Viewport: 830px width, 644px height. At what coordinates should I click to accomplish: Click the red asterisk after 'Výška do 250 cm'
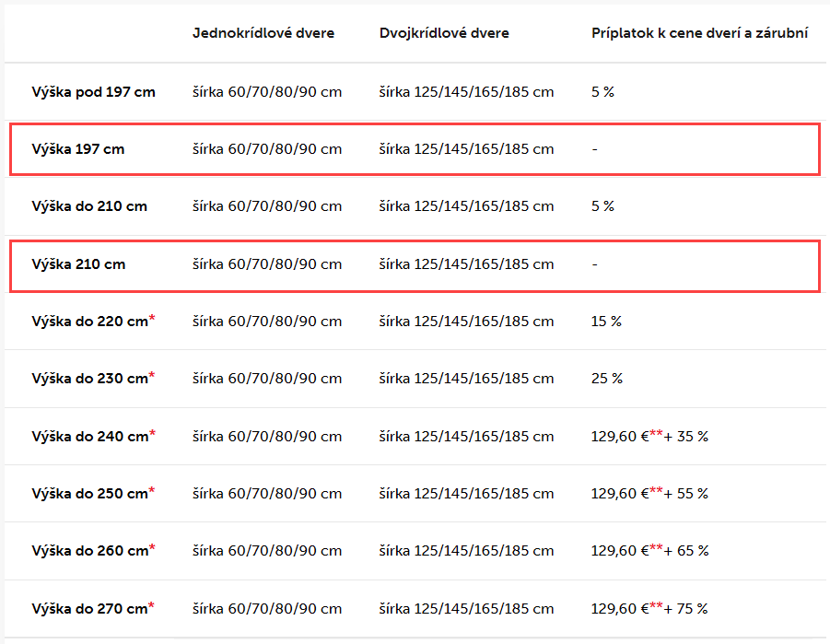coord(152,491)
